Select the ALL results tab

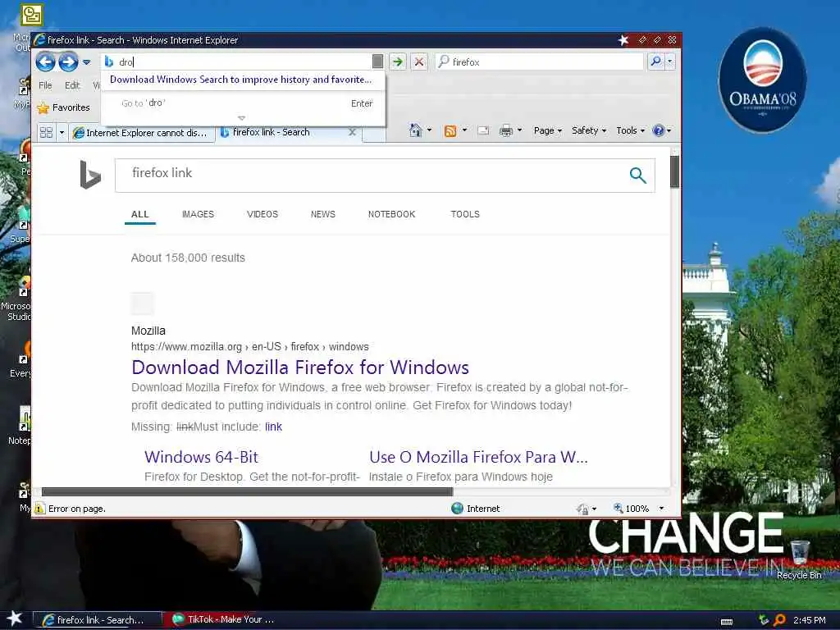[x=139, y=214]
